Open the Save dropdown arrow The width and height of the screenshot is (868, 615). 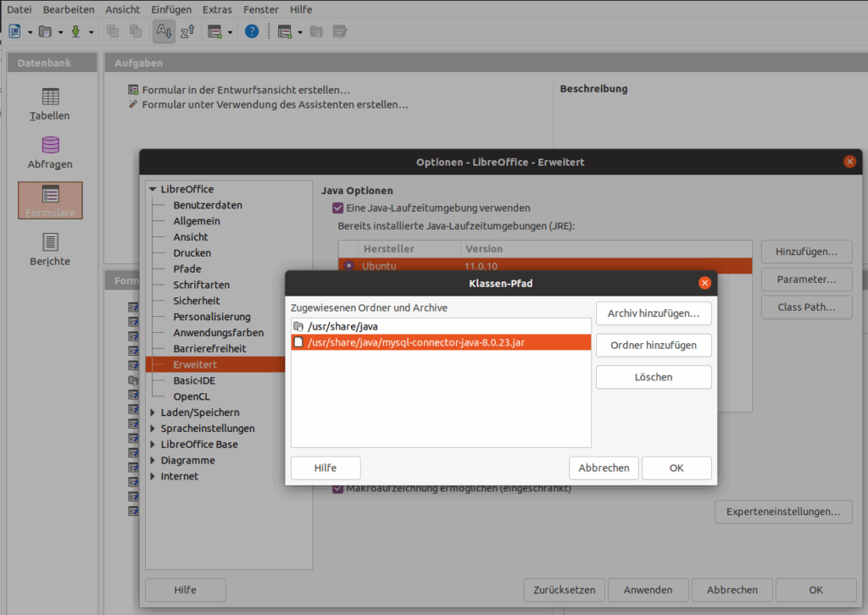coord(92,32)
